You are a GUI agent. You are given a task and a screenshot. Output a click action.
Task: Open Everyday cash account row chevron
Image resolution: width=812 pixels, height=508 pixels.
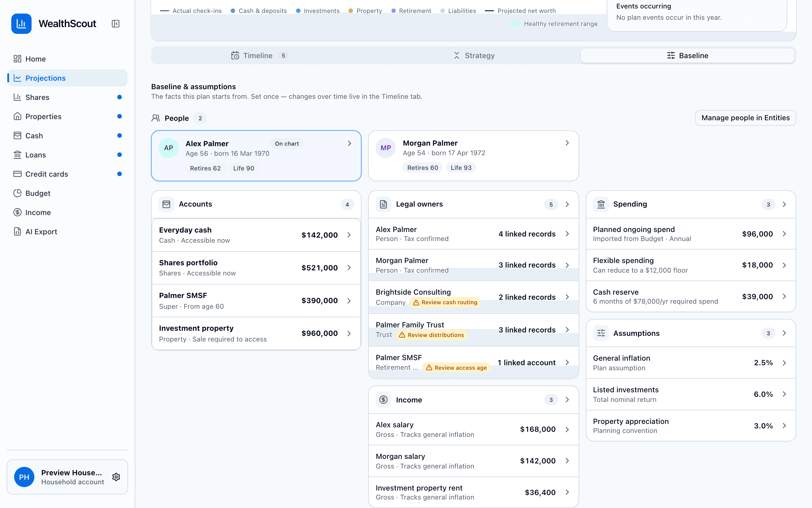349,235
